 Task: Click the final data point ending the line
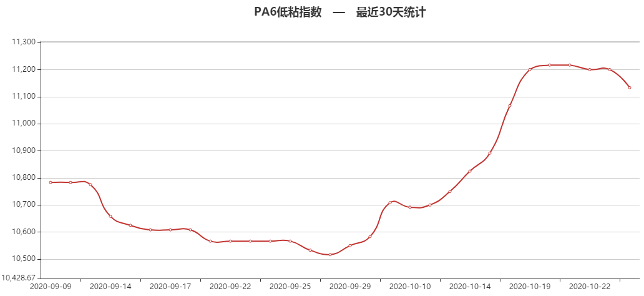tap(630, 87)
